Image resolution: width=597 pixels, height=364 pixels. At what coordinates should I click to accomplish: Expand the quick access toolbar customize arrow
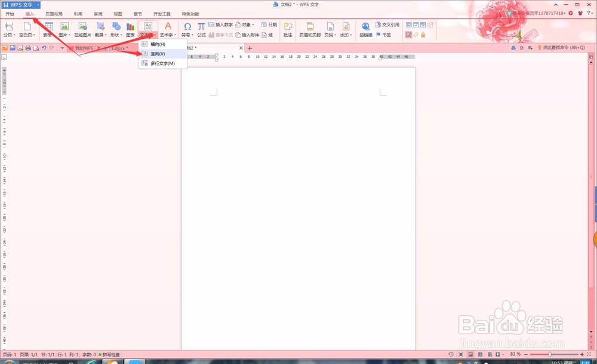tap(62, 48)
